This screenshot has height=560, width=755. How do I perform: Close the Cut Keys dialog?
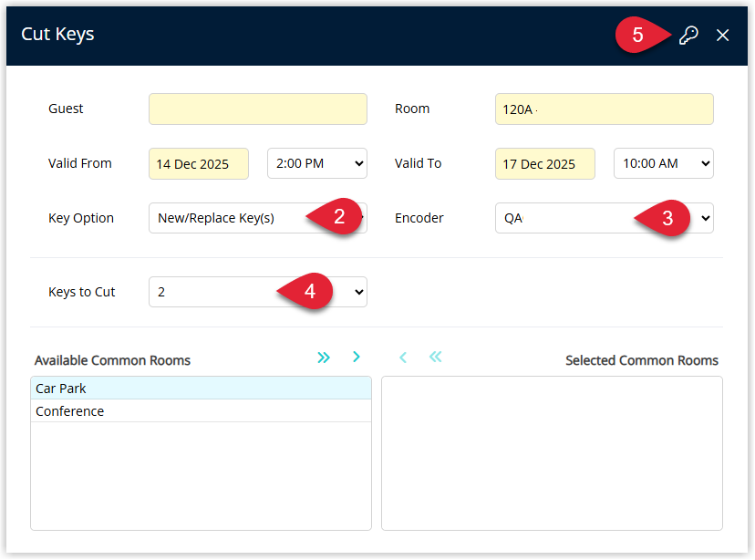point(722,36)
